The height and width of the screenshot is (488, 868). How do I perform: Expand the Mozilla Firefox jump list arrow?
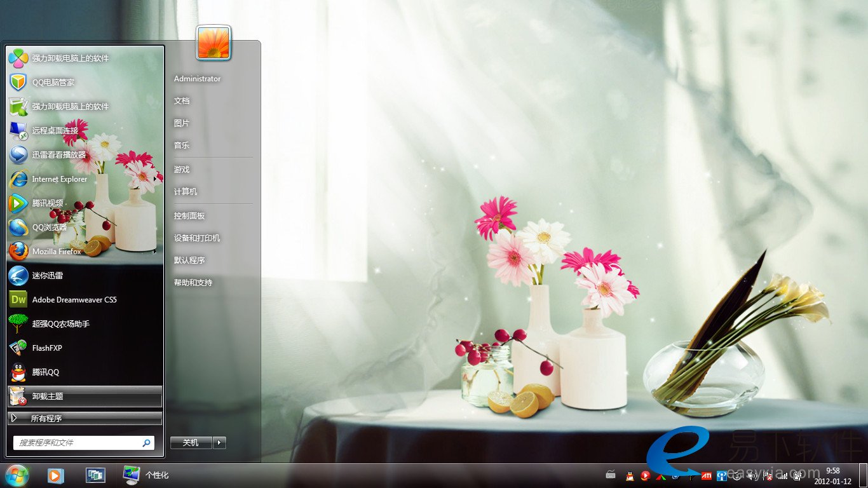[154, 252]
